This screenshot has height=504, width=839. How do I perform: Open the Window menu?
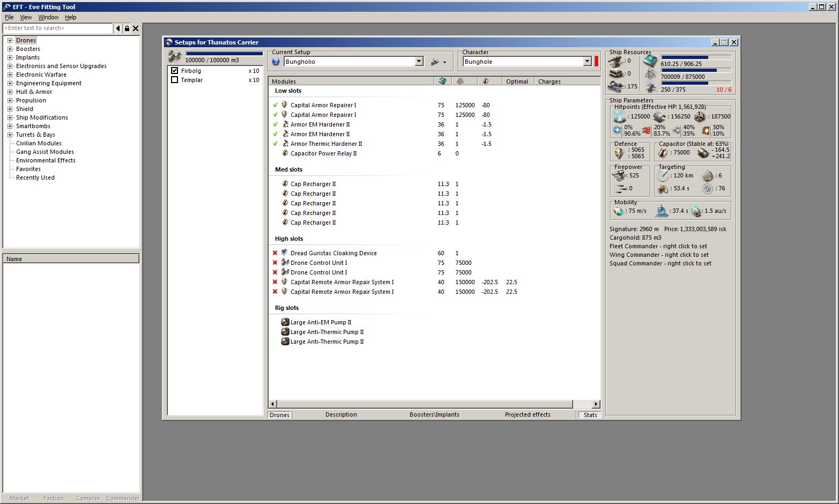point(48,17)
